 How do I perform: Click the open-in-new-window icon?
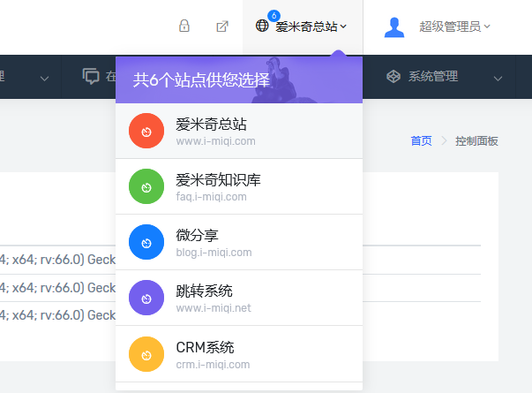coord(222,26)
